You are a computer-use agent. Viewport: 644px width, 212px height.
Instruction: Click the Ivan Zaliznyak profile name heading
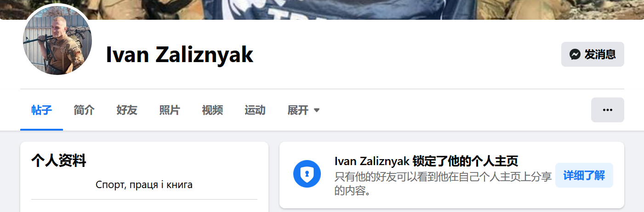(180, 55)
